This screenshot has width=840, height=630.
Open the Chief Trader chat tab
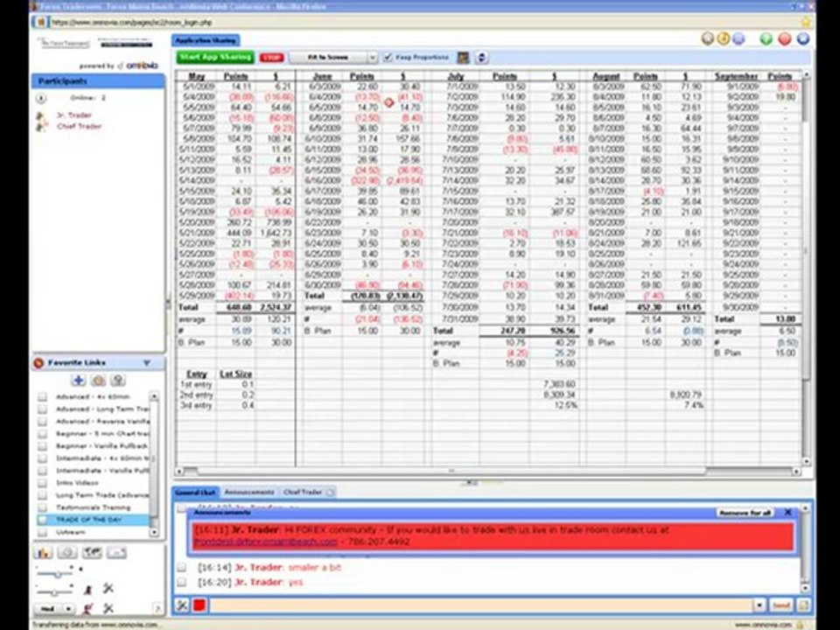click(306, 492)
